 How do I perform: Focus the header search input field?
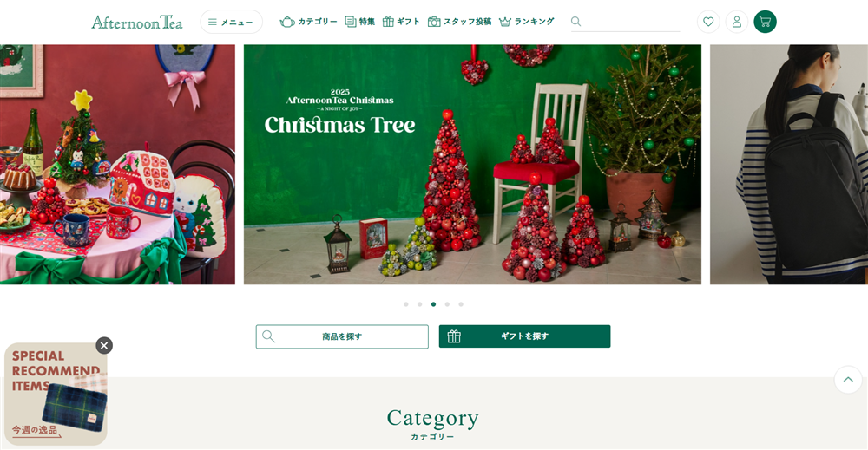point(631,23)
